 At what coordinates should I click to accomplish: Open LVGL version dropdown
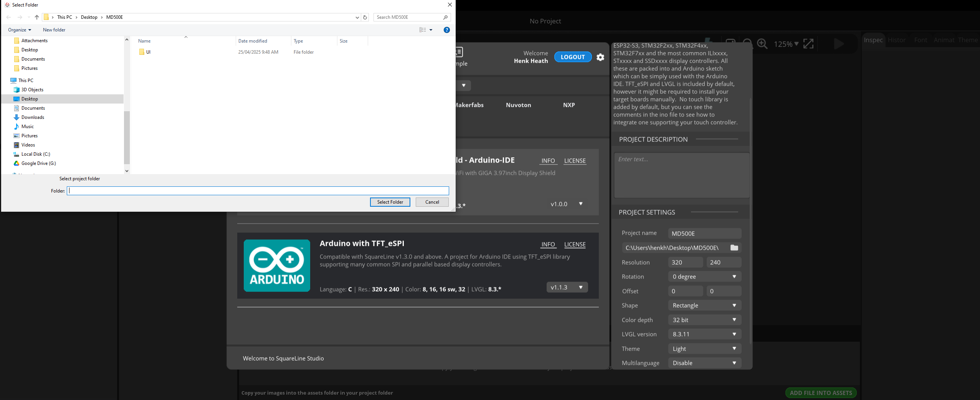tap(704, 334)
